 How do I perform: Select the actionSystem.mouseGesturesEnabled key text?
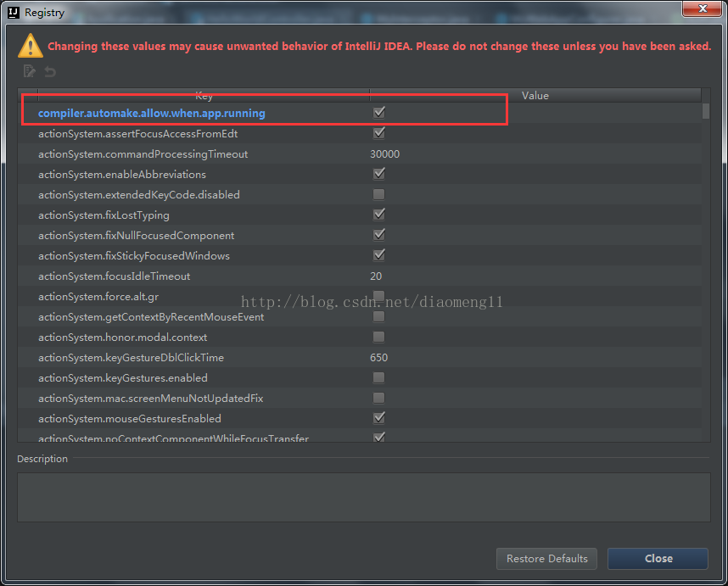130,419
